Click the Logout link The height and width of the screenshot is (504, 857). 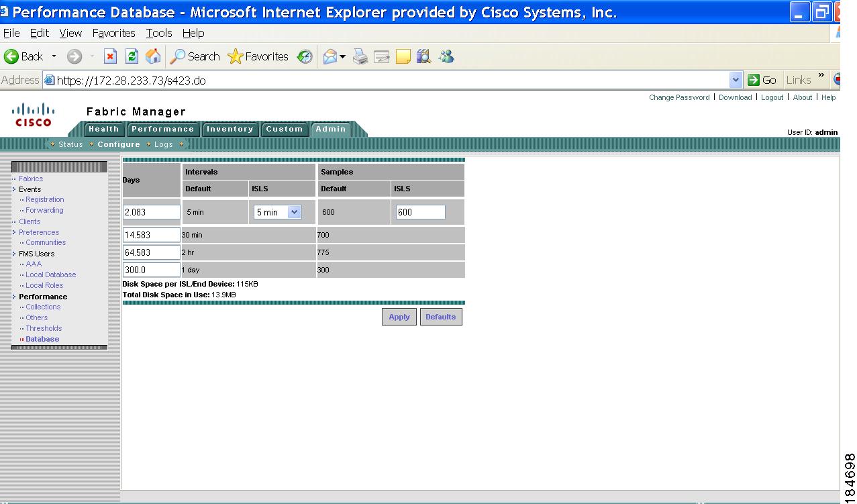pyautogui.click(x=772, y=97)
